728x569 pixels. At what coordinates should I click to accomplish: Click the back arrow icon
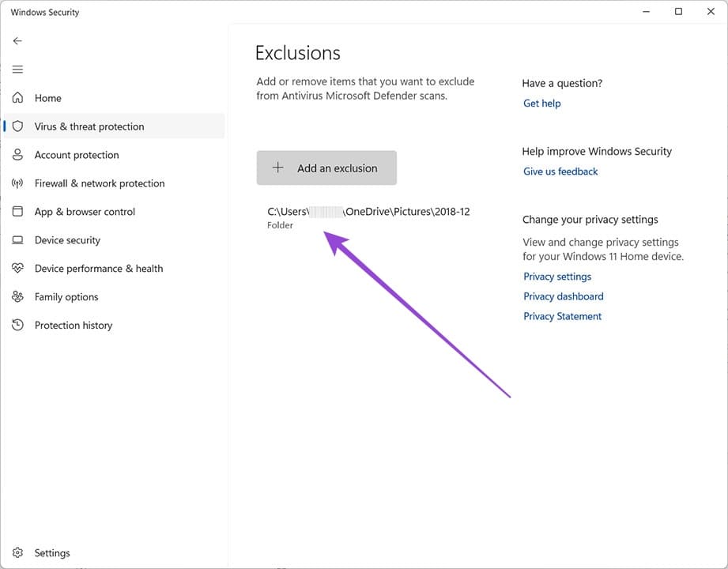click(x=17, y=41)
